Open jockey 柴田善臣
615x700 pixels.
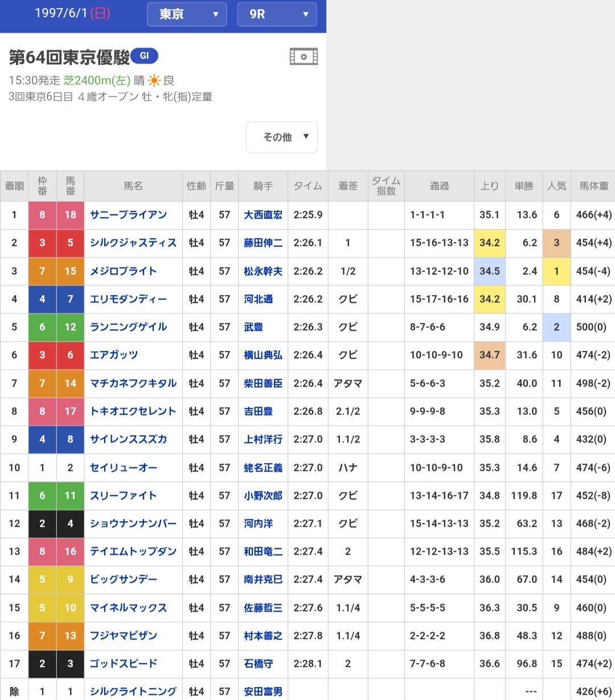click(x=263, y=383)
